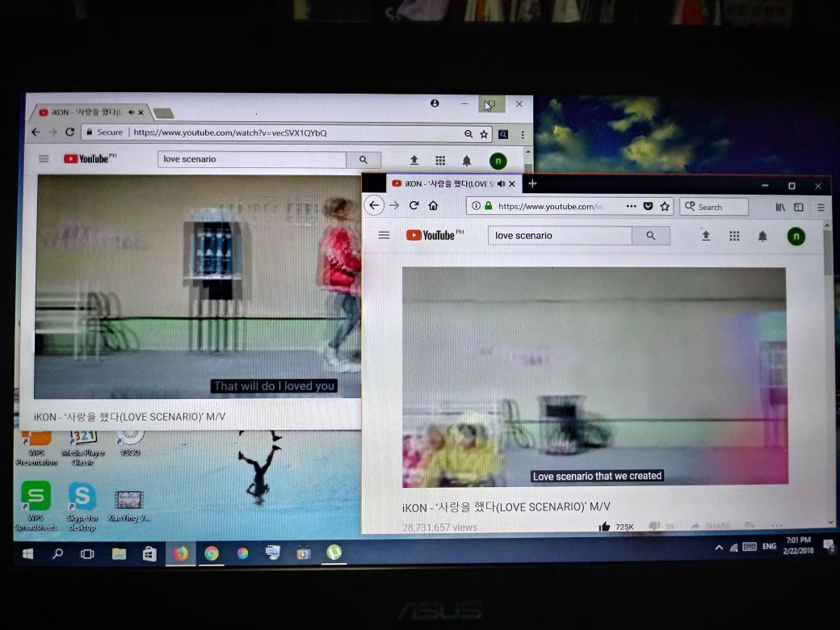The width and height of the screenshot is (840, 630).
Task: Open the account avatar in the Firefox window
Action: [x=796, y=236]
